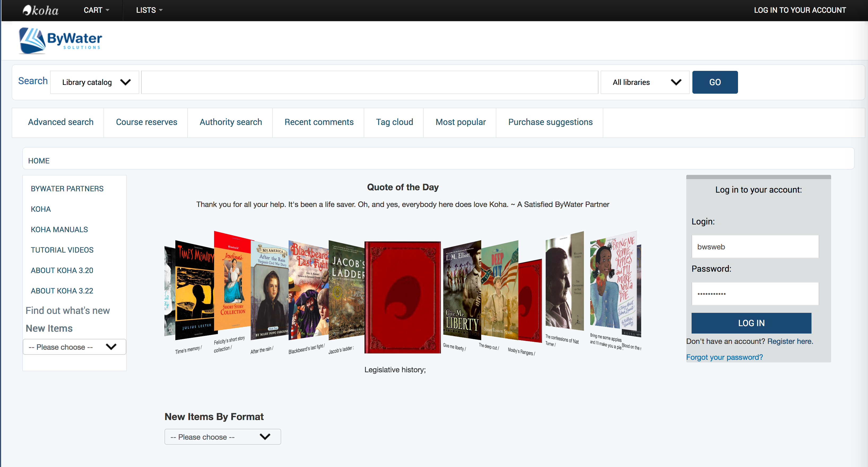Open Koha Manuals link
The image size is (868, 467).
59,230
